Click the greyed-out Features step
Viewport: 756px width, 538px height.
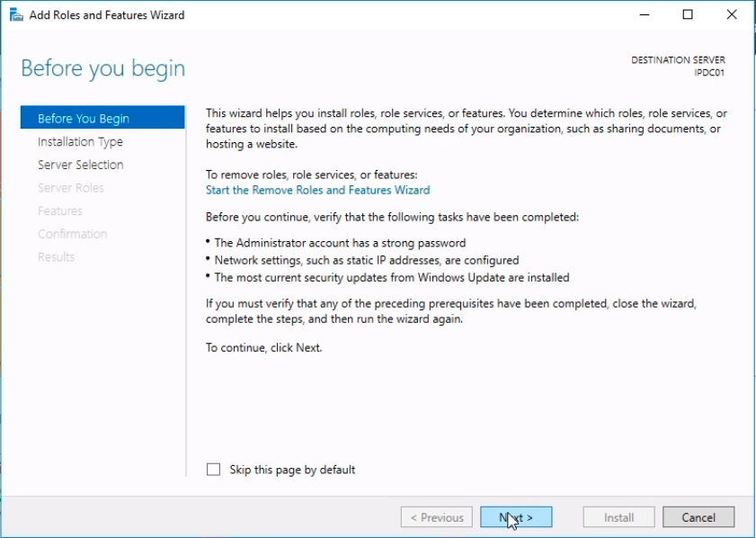pos(59,211)
